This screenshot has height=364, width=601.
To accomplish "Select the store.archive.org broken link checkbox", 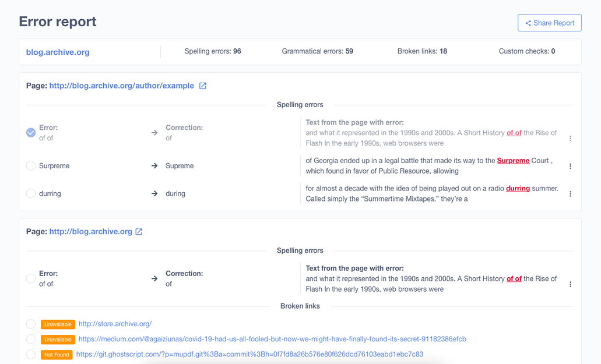I will coord(30,324).
